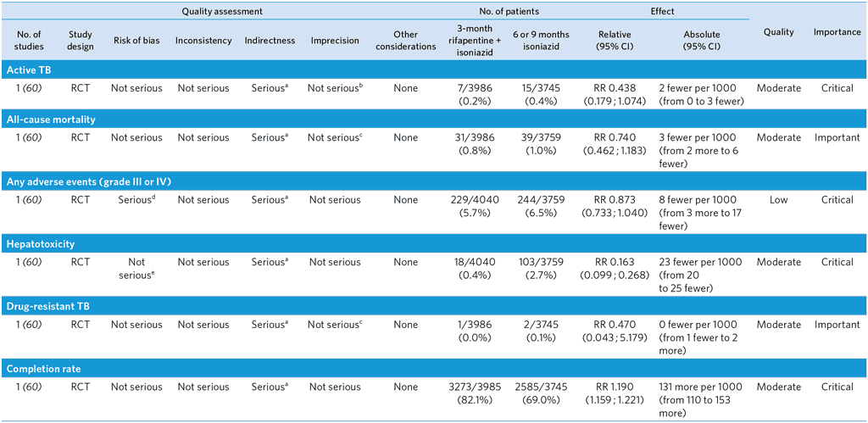Screen dimensions: 868x423
Task: Open reference 60 in the Completion rate row
Action: 27,387
